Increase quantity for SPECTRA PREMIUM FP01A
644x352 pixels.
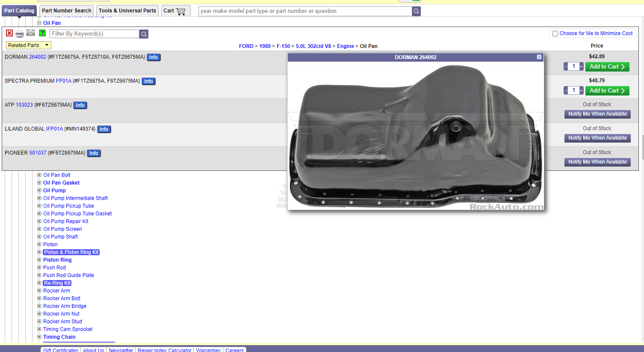582,90
